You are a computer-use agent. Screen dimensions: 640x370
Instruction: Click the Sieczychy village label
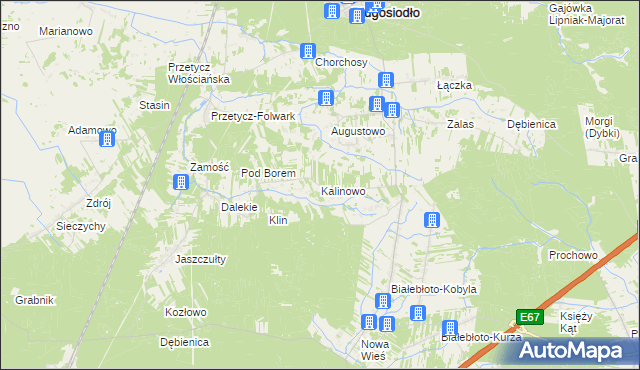81,226
